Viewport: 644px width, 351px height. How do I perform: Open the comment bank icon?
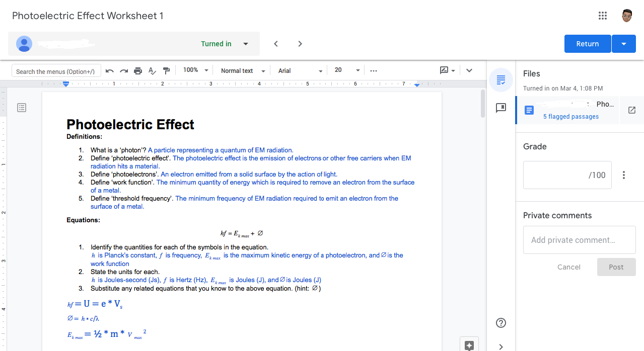(x=501, y=108)
